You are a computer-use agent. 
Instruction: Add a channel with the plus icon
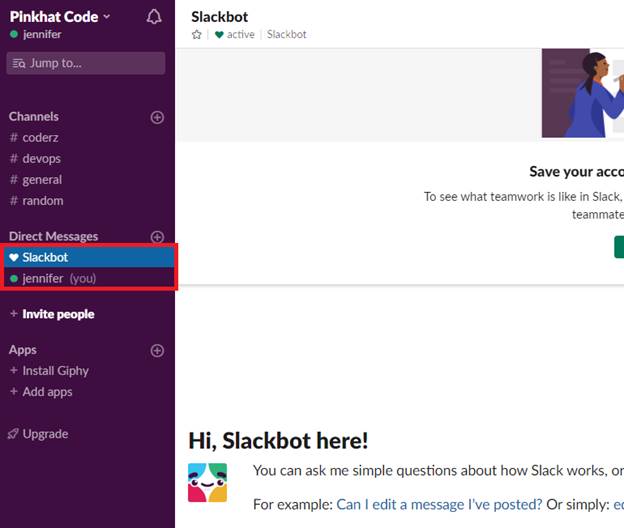(157, 117)
